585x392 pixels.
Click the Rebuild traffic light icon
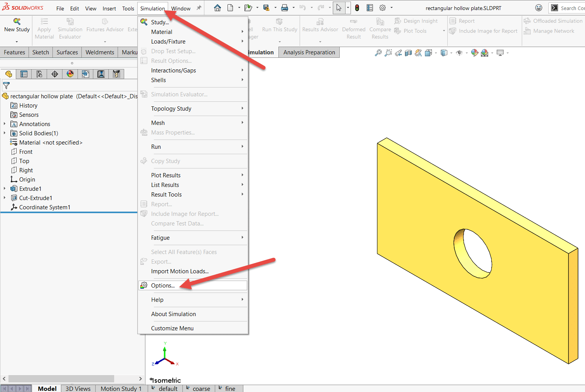(x=357, y=8)
